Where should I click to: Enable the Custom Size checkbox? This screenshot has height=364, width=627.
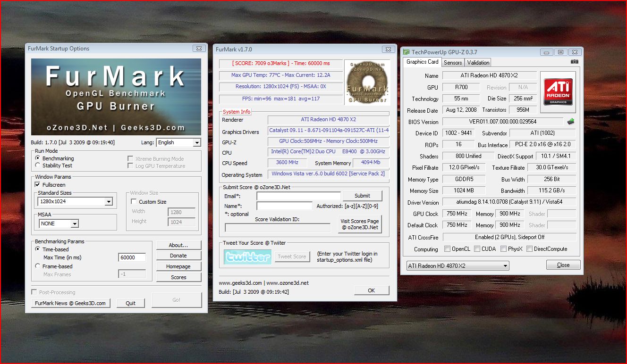134,202
